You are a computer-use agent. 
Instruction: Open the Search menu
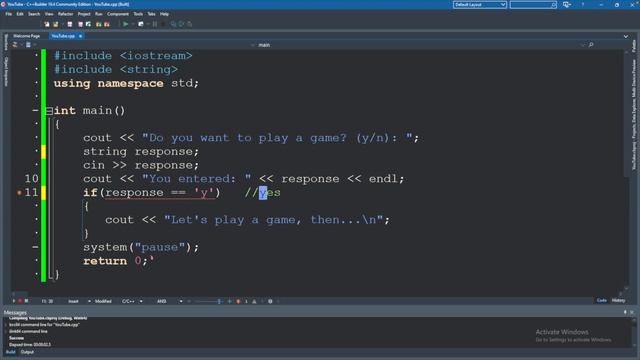point(34,14)
